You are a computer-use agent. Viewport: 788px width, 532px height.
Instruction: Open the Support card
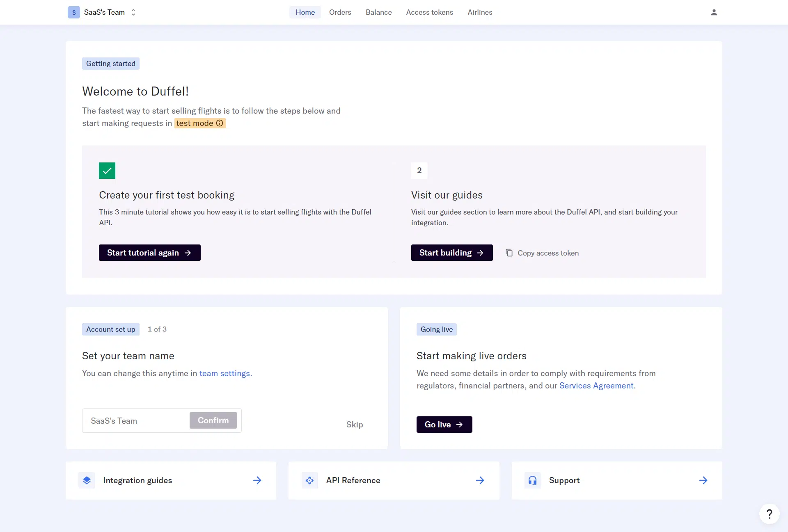[617, 480]
